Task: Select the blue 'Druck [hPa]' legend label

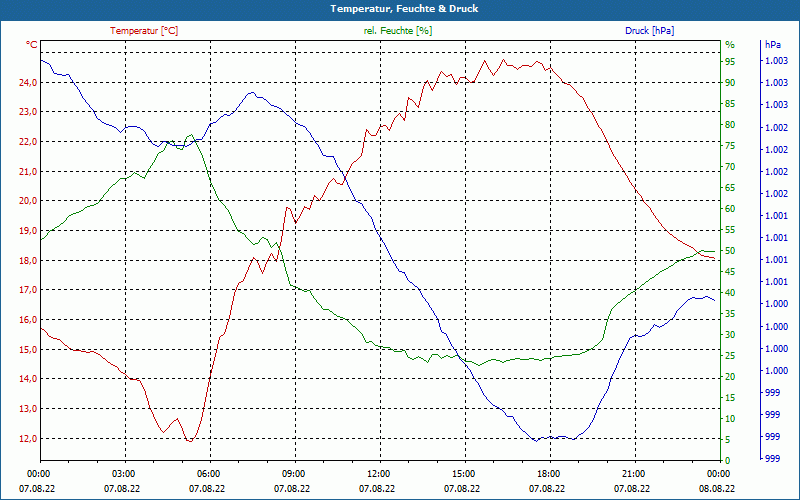Action: [x=649, y=31]
